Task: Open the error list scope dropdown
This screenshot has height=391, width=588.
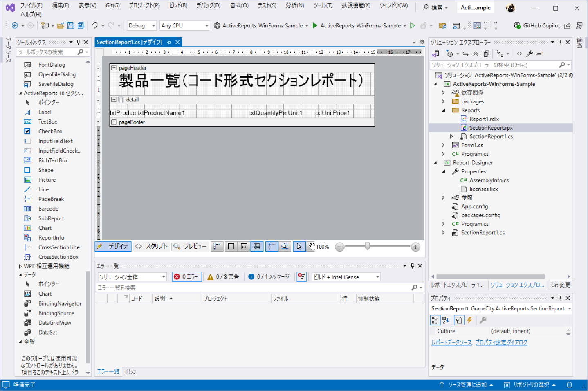Action: 132,277
